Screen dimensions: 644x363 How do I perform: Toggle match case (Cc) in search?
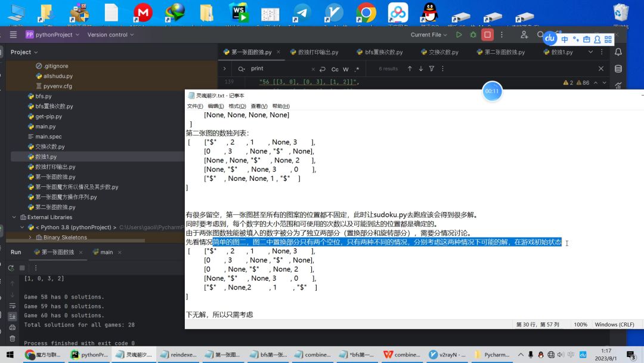335,69
